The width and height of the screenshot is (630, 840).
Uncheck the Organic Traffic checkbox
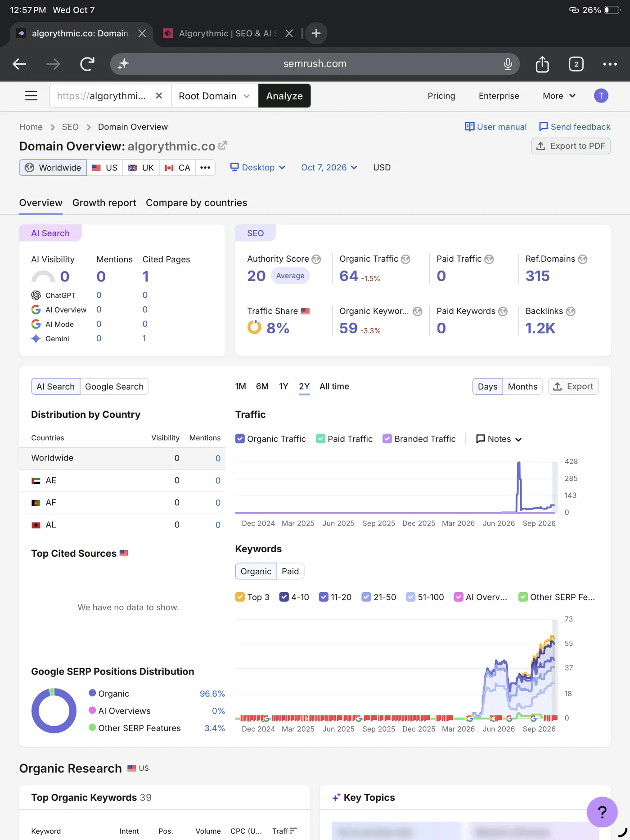(x=240, y=438)
